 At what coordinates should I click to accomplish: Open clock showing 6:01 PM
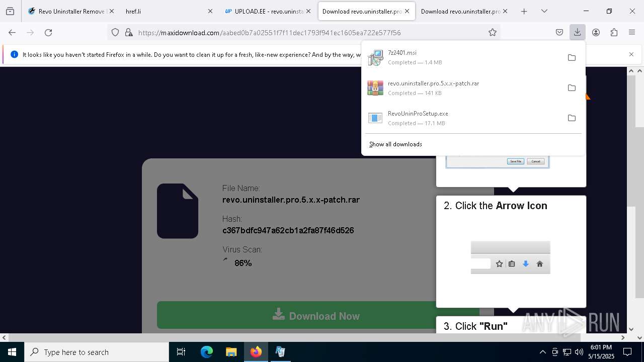(x=601, y=351)
